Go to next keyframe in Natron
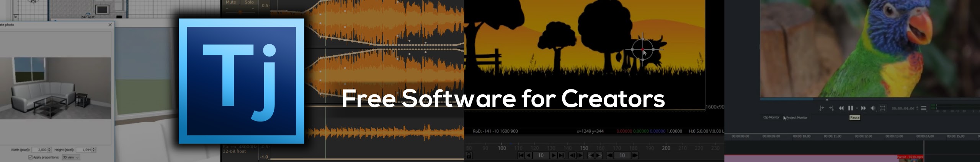 click(599, 156)
